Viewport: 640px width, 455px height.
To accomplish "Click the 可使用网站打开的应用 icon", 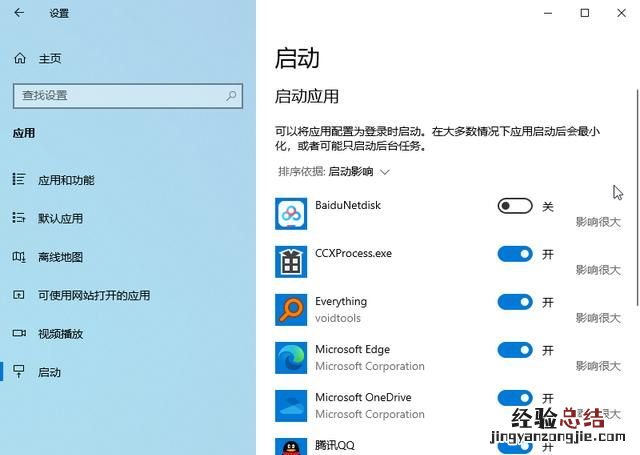I will (18, 295).
